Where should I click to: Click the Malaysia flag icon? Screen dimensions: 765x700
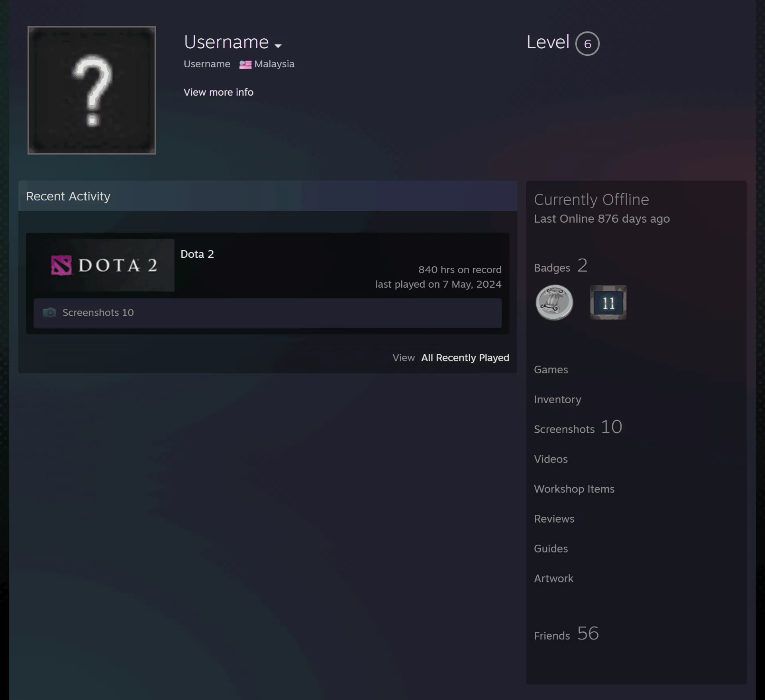[x=245, y=65]
